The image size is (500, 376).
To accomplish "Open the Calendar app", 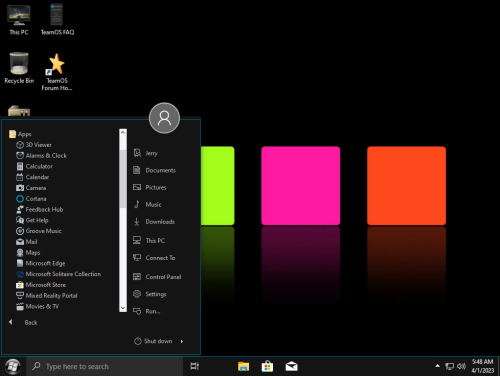I will pos(33,177).
